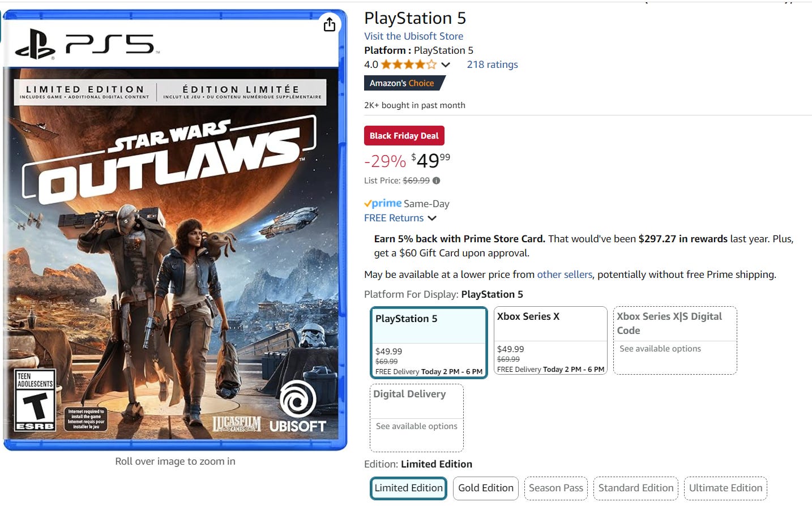Open Visit the Ubisoft Store link
812x506 pixels.
pyautogui.click(x=413, y=36)
